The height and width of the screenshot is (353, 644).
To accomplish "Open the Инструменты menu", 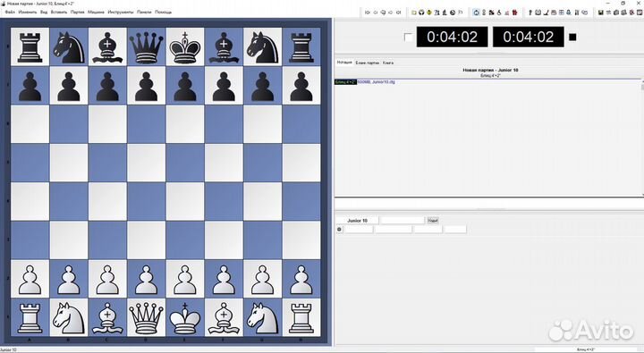I will point(121,13).
